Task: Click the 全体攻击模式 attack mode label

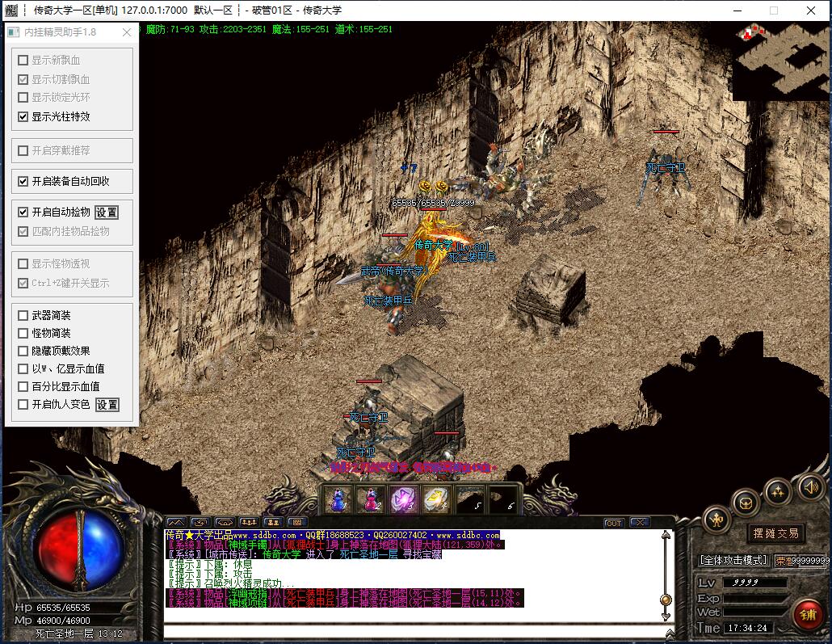Action: (733, 560)
